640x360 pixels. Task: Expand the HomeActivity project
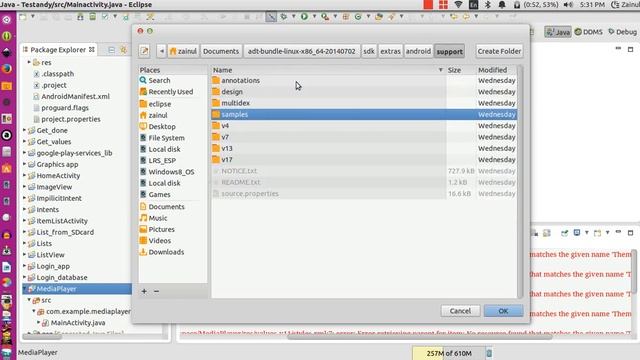24,176
